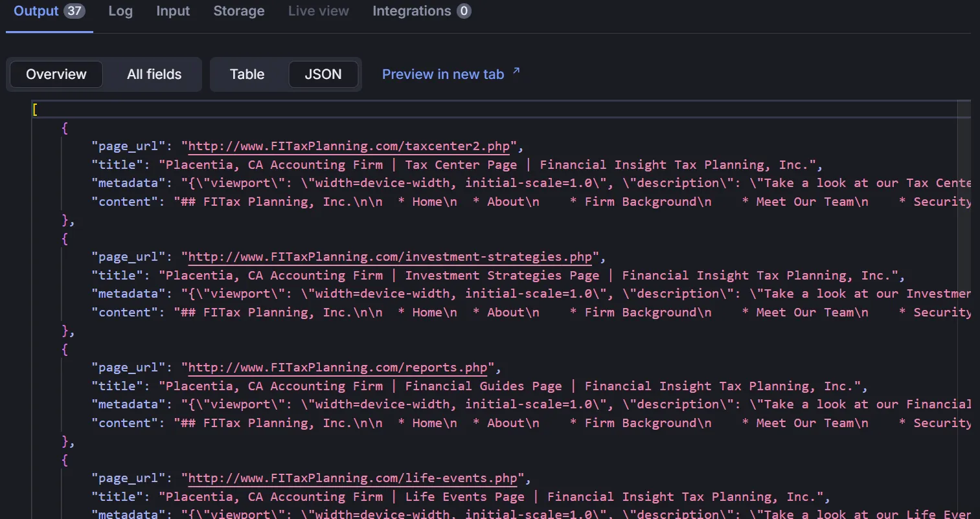The image size is (980, 519).
Task: Open the taxcenter2.php URL link
Action: coord(349,146)
